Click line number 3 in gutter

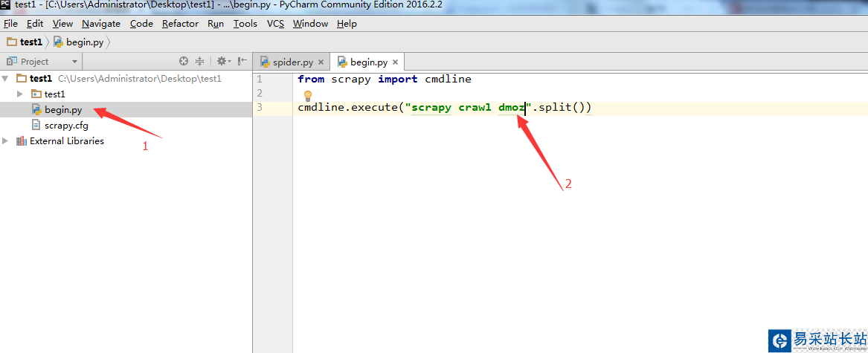tap(260, 107)
